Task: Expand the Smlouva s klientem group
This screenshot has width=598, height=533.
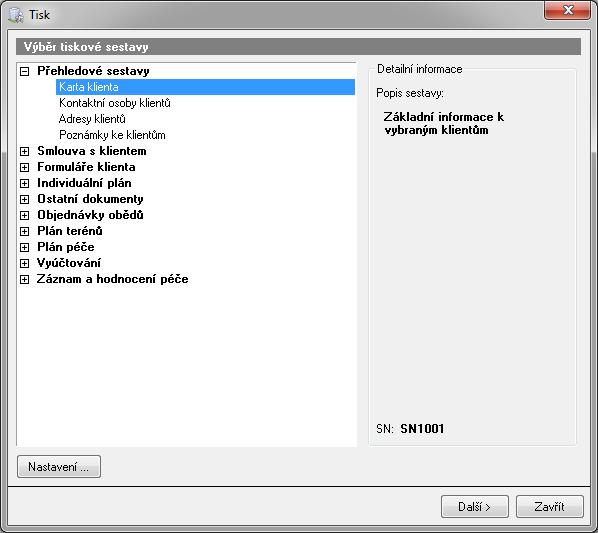Action: click(x=24, y=151)
